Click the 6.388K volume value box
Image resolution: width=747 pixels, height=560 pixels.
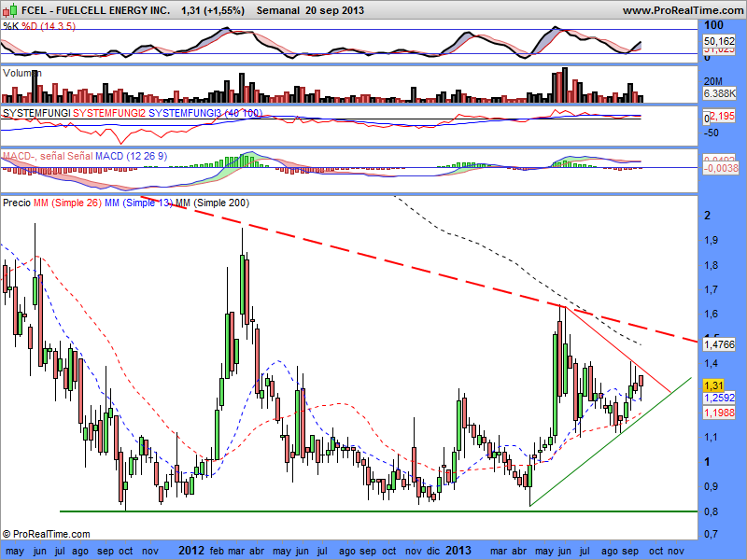click(x=720, y=93)
